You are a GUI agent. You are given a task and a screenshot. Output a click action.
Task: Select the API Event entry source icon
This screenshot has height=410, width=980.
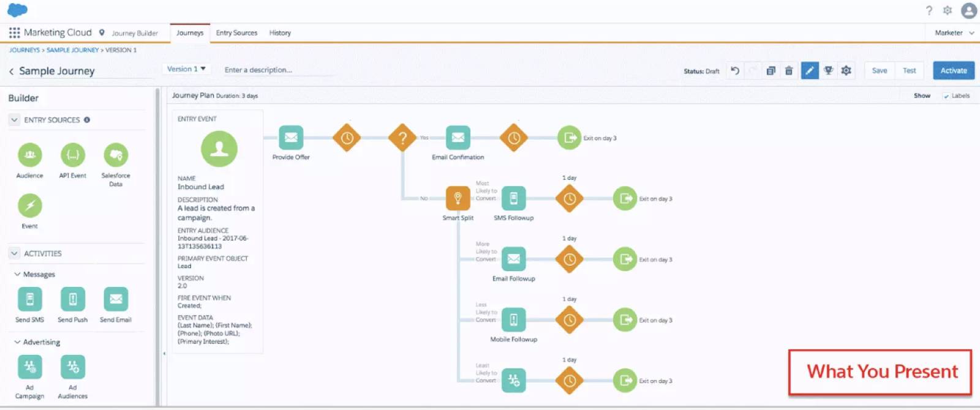73,155
